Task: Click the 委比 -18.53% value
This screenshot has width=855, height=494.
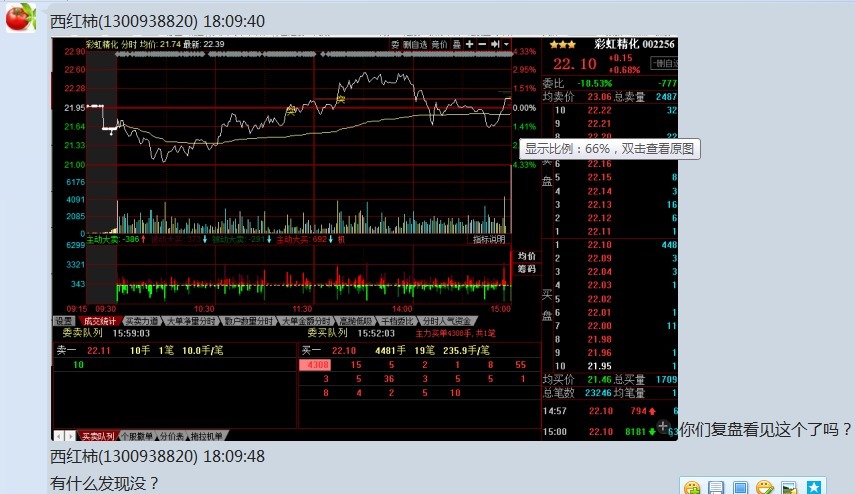Action: [x=594, y=83]
